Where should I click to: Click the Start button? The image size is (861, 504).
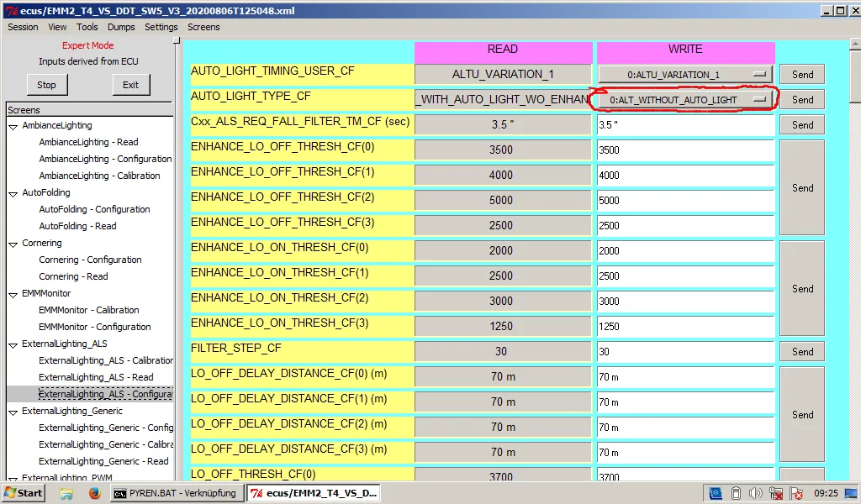[x=24, y=493]
